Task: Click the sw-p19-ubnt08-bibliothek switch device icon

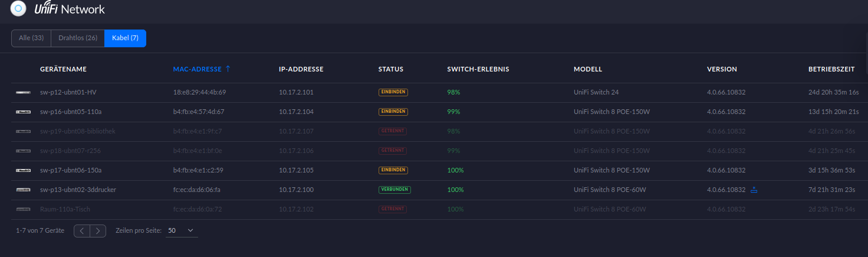Action: click(x=23, y=131)
